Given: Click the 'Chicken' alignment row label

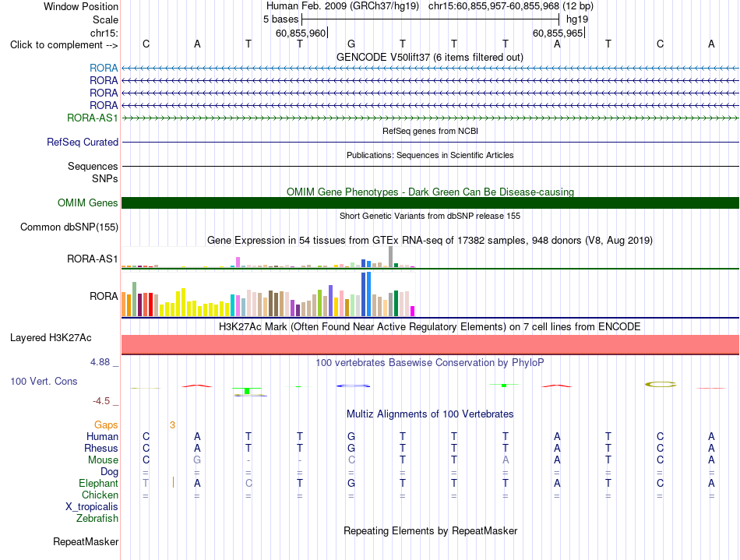Looking at the screenshot, I should [x=100, y=495].
